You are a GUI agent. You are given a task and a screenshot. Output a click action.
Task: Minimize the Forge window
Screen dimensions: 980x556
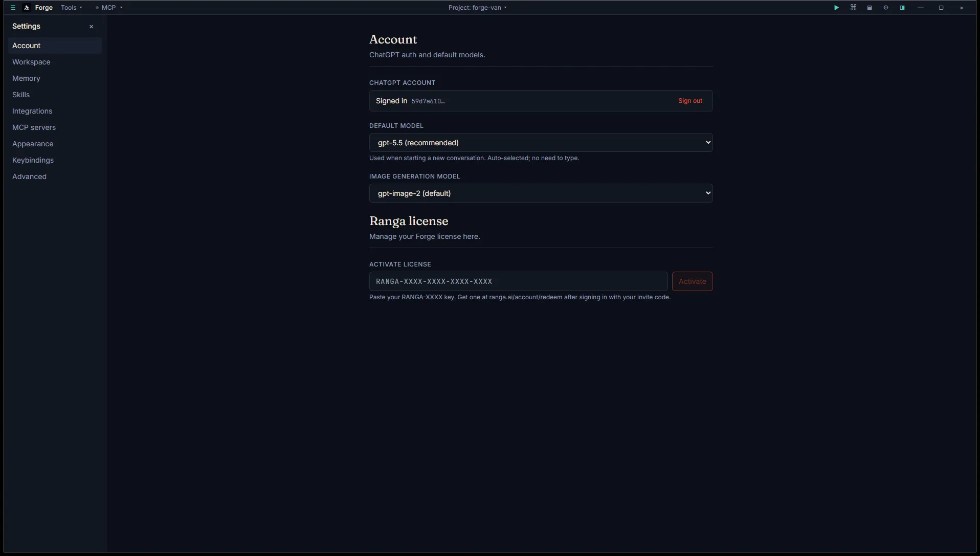pos(921,8)
